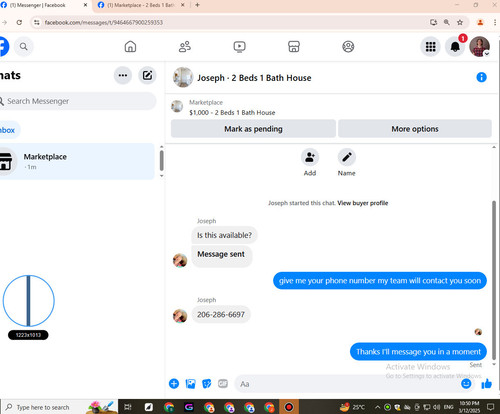The image size is (500, 414).
Task: Open the $1,000 2 Beds listing link
Action: (232, 113)
